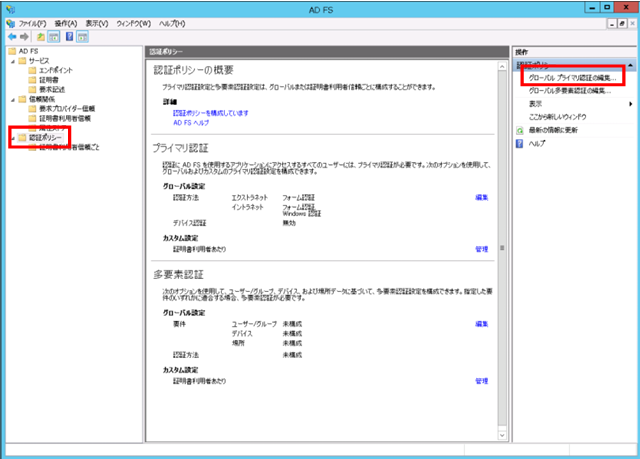
Task: Click イントラネット label text
Action: (x=248, y=207)
